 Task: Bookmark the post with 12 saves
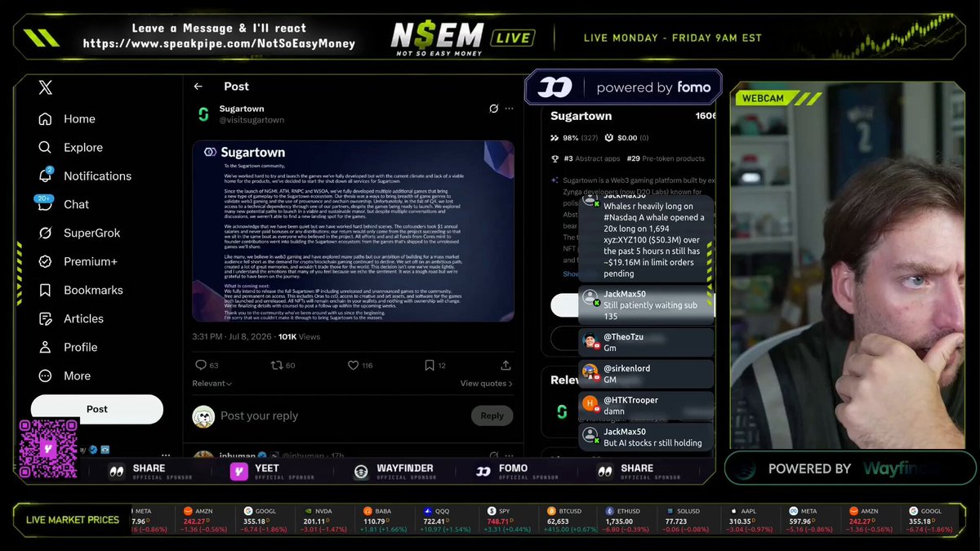(430, 366)
